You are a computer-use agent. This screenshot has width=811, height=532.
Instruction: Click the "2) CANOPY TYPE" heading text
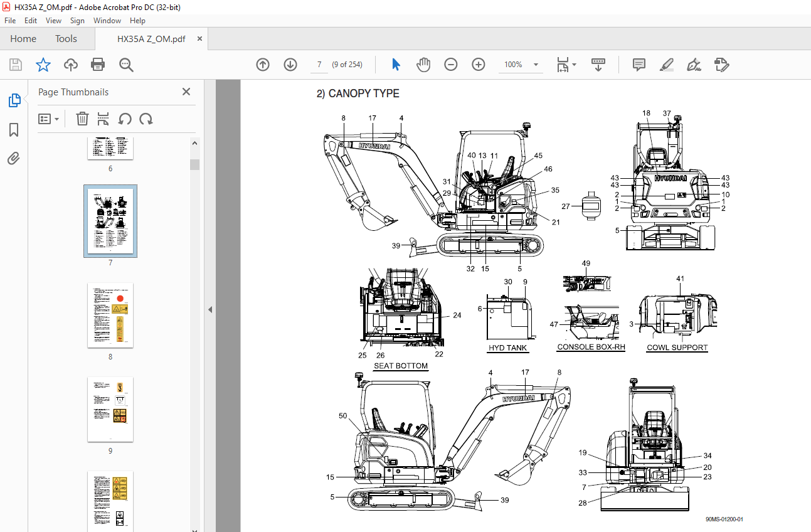pos(358,93)
